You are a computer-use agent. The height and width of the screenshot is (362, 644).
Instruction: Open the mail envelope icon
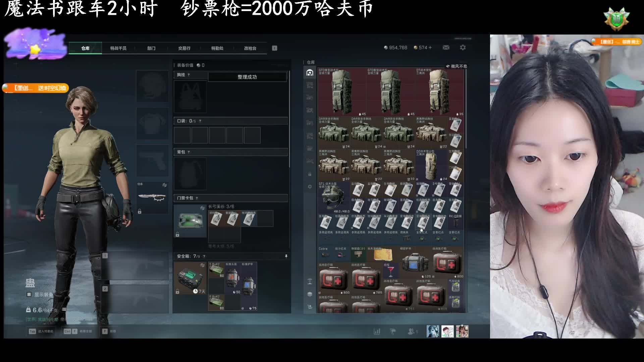[446, 48]
